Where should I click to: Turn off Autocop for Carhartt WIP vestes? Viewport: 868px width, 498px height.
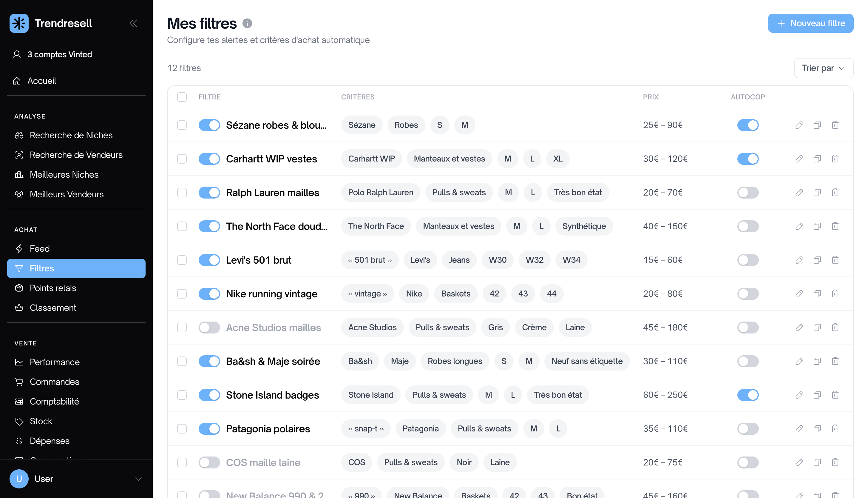tap(747, 159)
